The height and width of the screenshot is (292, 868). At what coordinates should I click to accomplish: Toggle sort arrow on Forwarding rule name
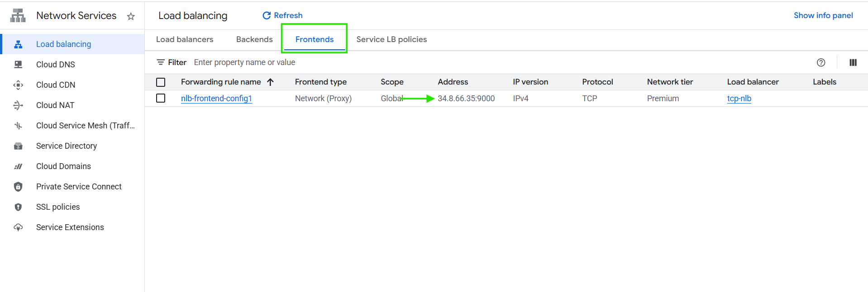pos(271,82)
